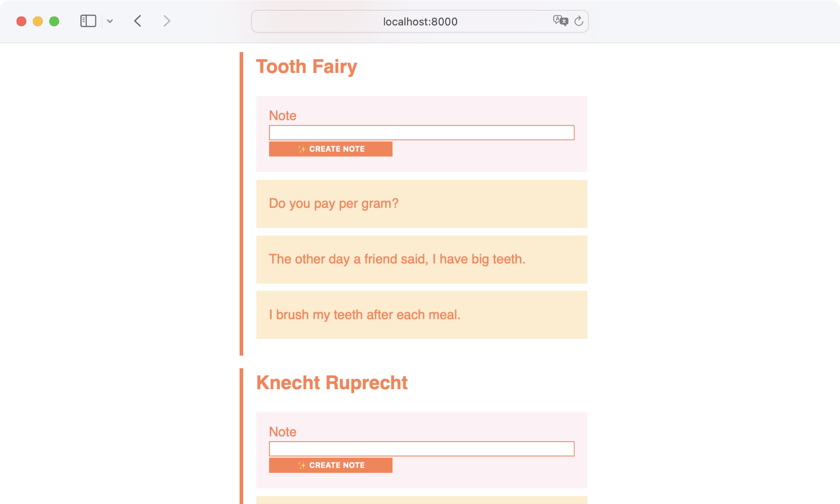
Task: Click the forward navigation arrow
Action: (x=166, y=21)
